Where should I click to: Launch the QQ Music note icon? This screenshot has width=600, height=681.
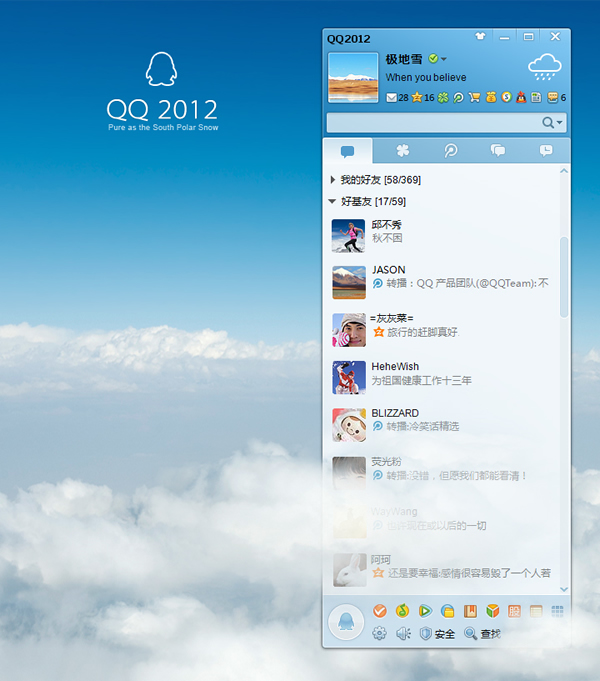click(x=402, y=611)
